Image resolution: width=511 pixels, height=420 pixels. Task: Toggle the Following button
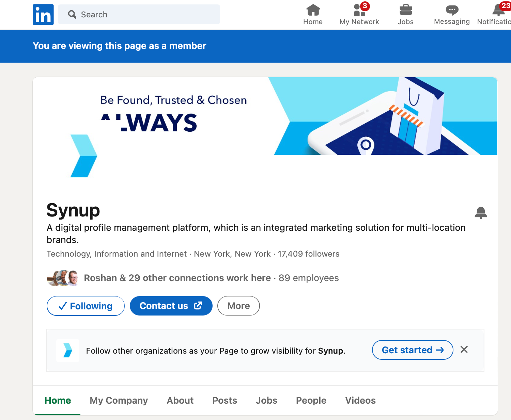coord(86,306)
